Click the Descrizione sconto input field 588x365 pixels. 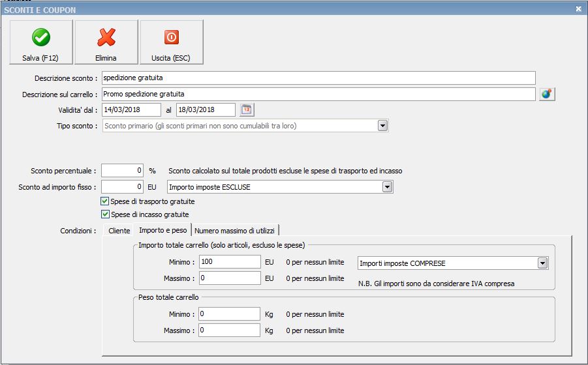[x=318, y=78]
